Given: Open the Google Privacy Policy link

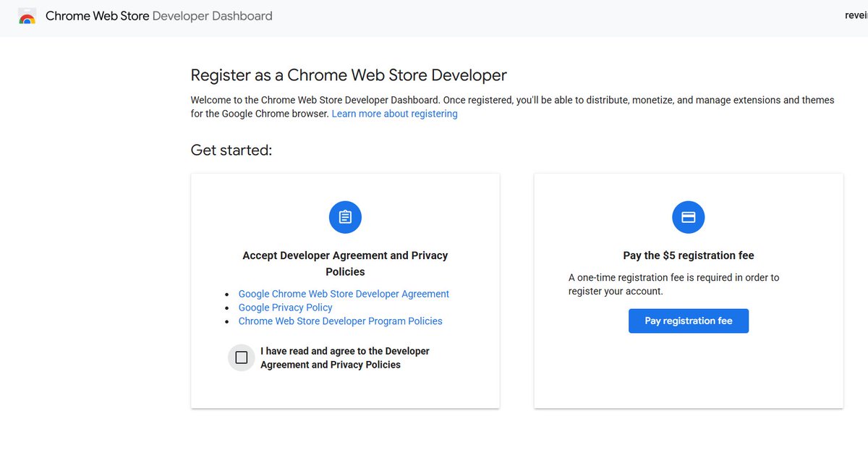Looking at the screenshot, I should [x=286, y=308].
